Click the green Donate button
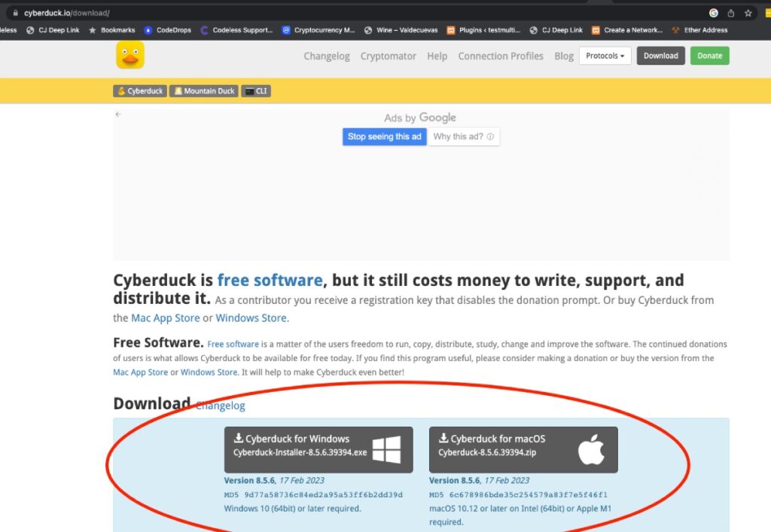Screen dimensions: 771x532 (x=709, y=56)
